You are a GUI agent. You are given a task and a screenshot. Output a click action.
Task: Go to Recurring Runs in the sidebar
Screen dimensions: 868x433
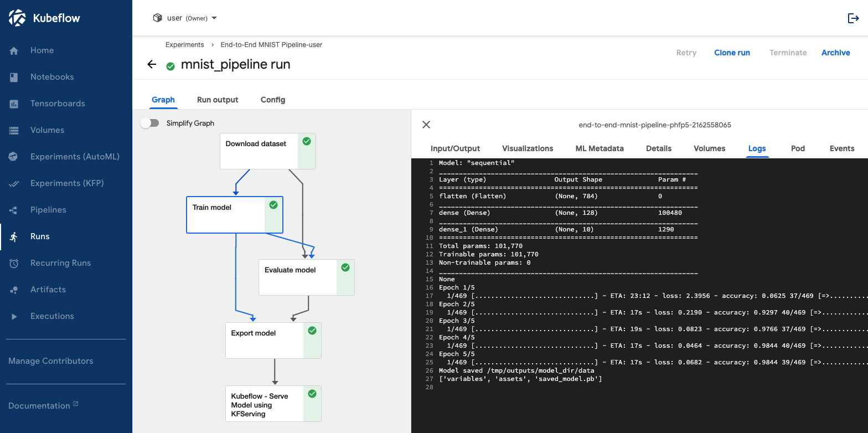tap(66, 263)
